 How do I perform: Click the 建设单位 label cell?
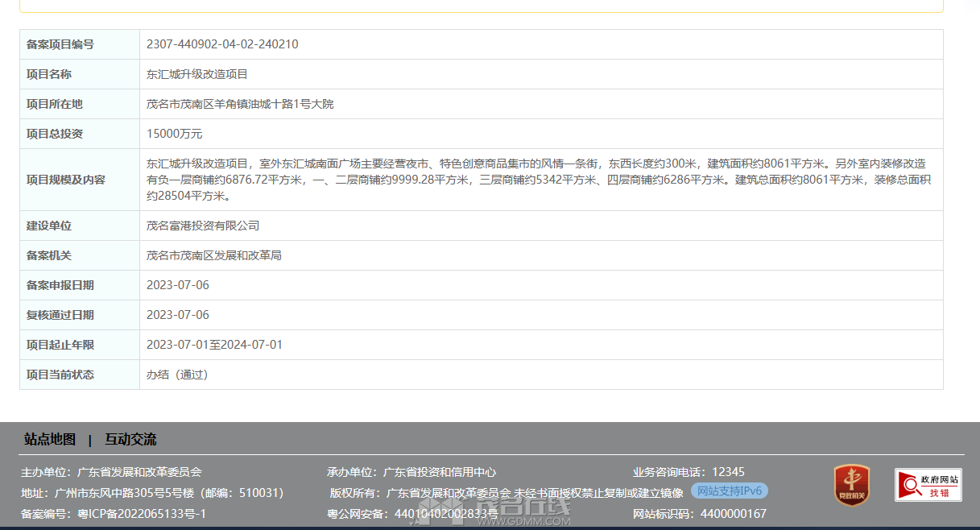[80, 226]
